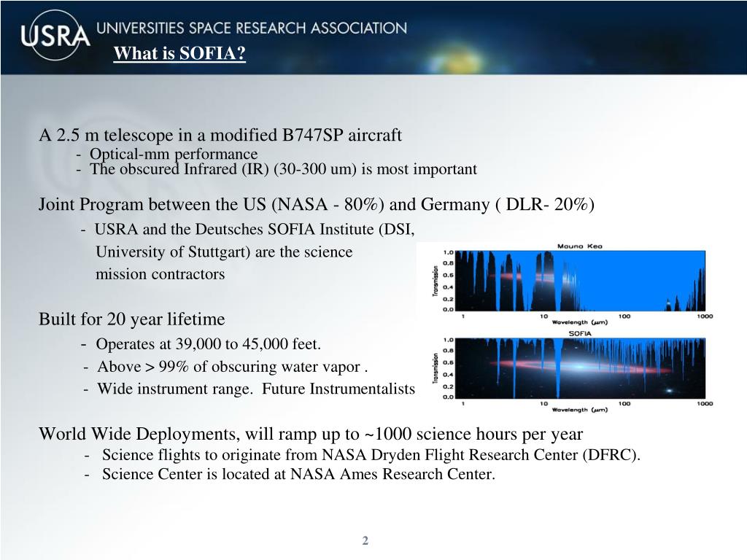The image size is (747, 560).
Task: Click 'UNIVERSITIES SPACE RESEARCH ASSOCIATION' header text
Action: coord(252,28)
